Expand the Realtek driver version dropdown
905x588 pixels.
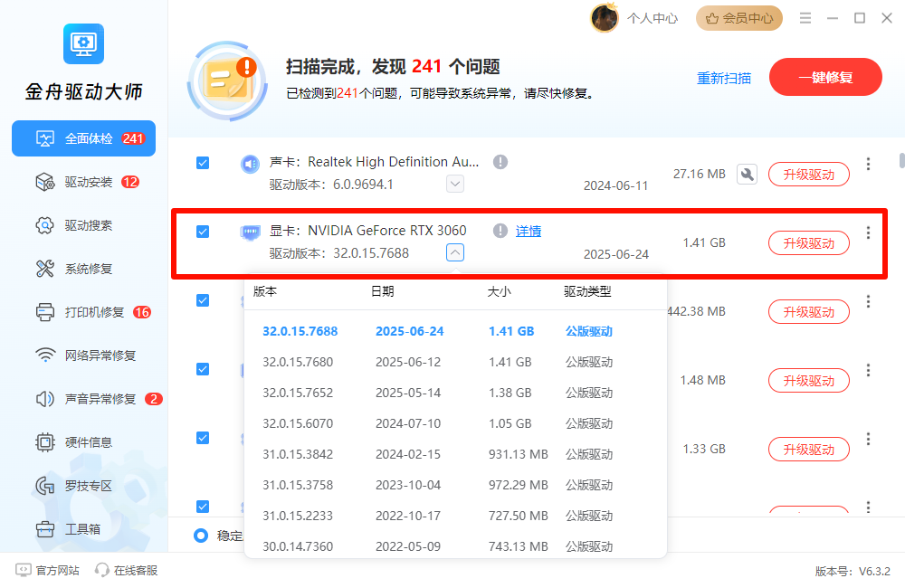455,184
